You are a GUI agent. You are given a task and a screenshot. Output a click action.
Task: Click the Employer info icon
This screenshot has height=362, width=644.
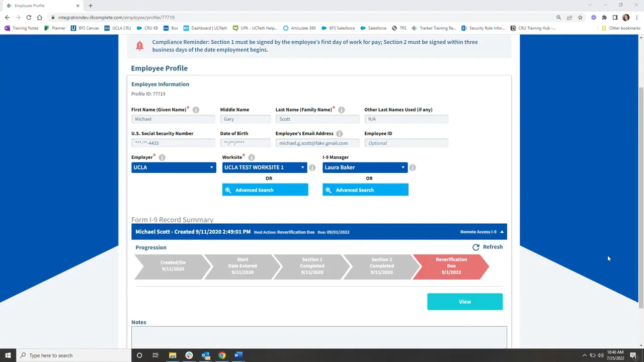(162, 158)
